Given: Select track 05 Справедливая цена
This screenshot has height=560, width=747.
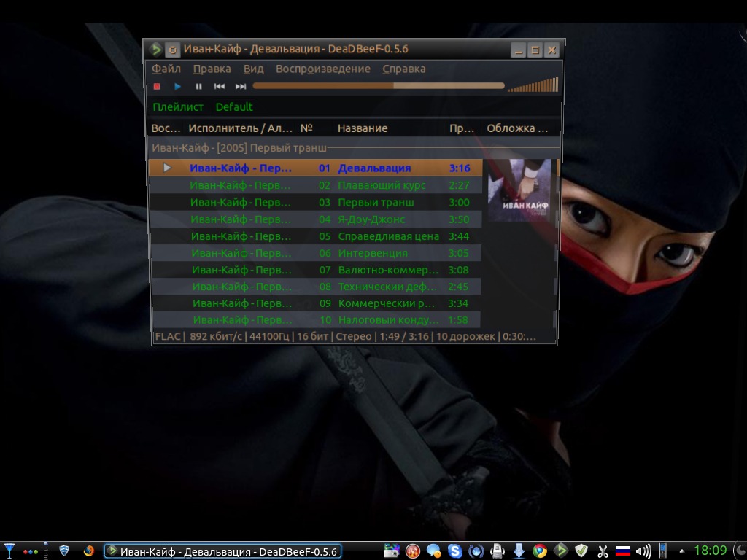Looking at the screenshot, I should click(x=315, y=236).
